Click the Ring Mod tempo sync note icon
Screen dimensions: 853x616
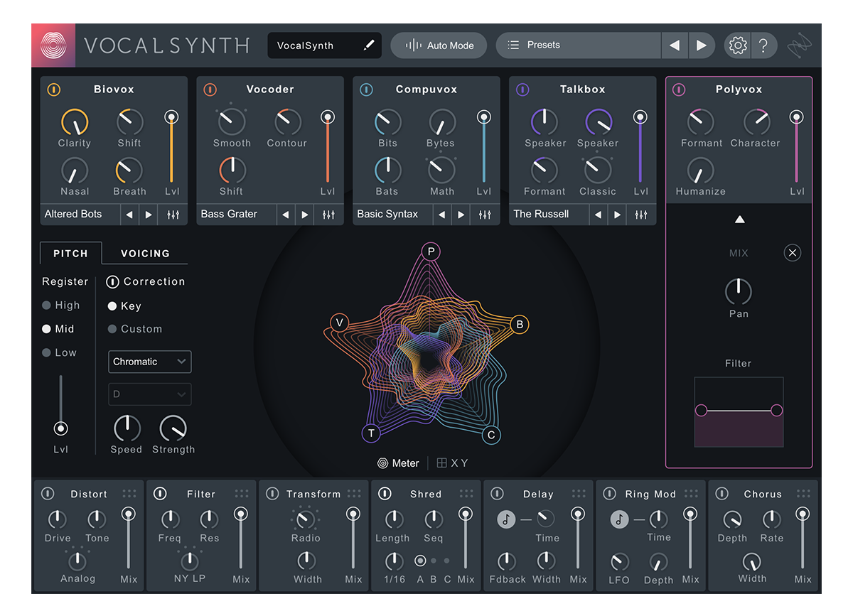pyautogui.click(x=619, y=519)
